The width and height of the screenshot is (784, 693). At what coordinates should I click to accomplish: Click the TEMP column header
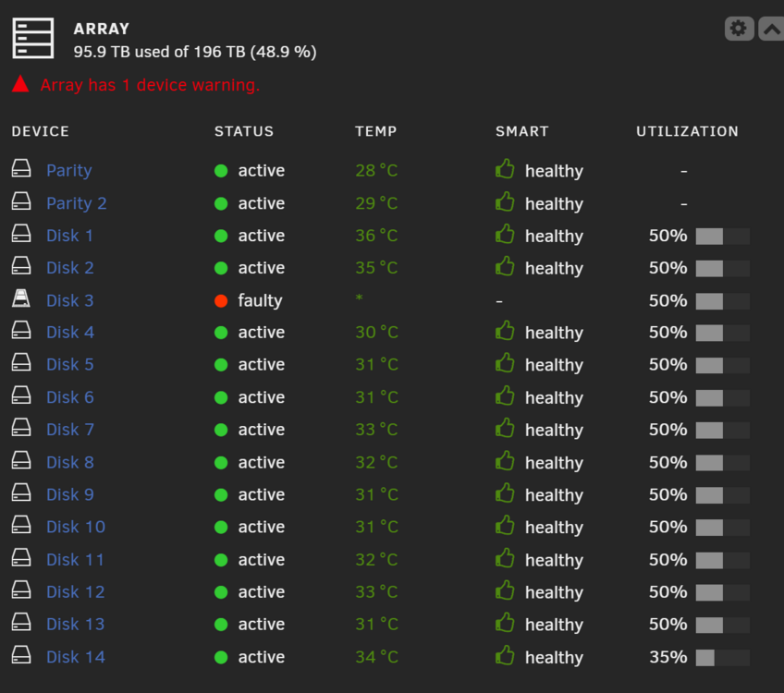click(x=376, y=131)
